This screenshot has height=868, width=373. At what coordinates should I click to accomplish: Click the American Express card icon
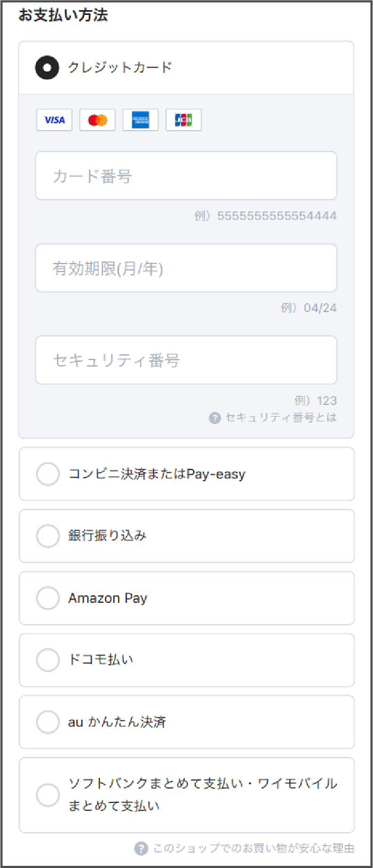coord(141,120)
